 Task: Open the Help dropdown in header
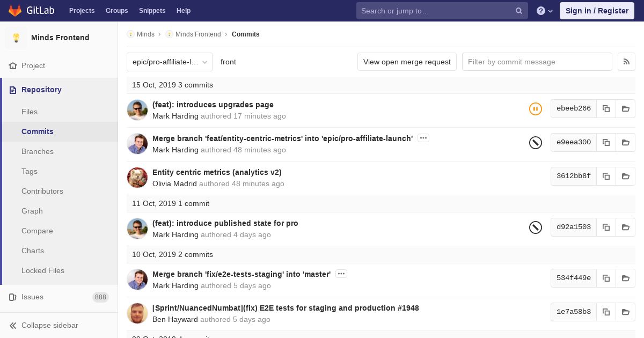[544, 11]
